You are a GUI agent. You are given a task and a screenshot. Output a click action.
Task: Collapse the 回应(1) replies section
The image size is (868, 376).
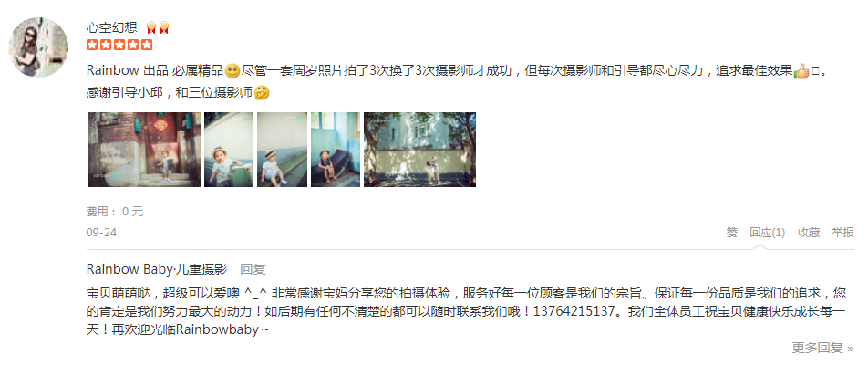click(768, 233)
